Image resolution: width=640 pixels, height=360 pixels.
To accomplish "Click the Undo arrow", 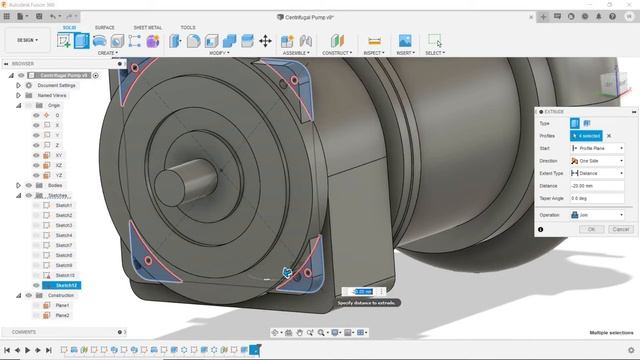I will tap(53, 16).
